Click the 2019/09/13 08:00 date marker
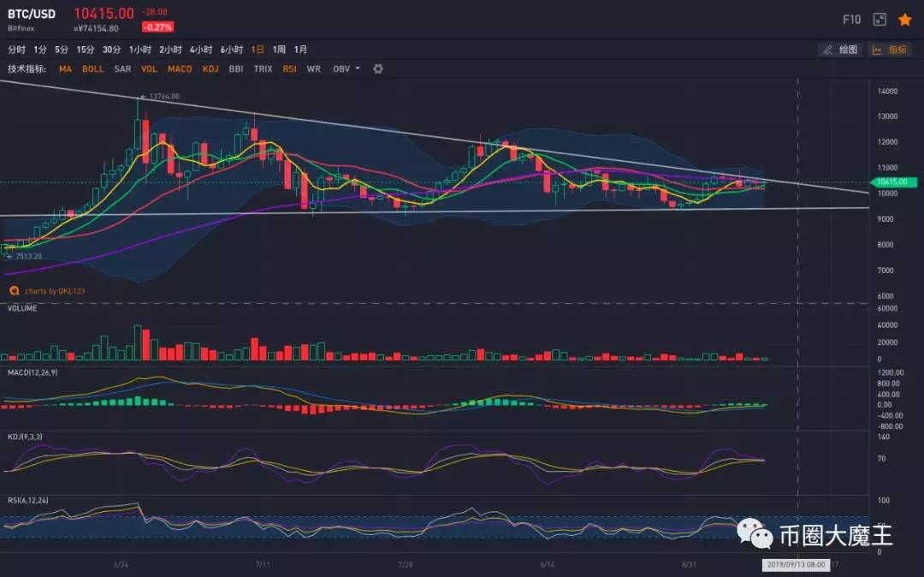 point(795,565)
